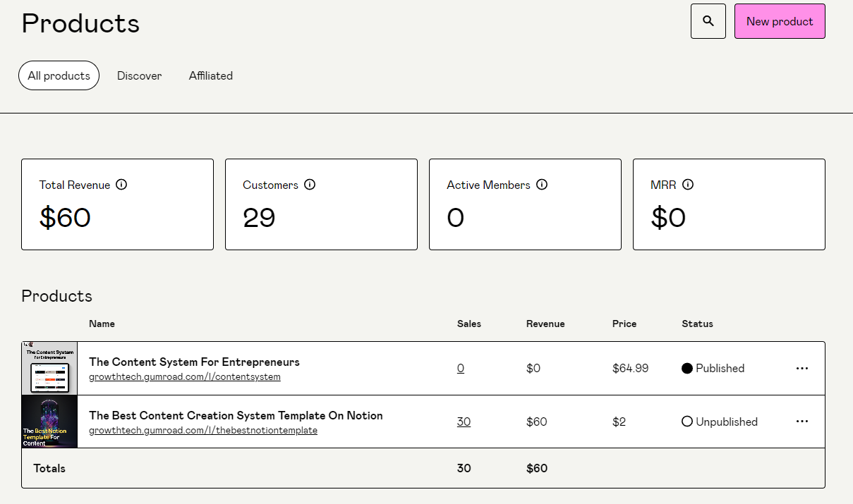Open growthtech.gumroad.com/l/contentsystem URL link
This screenshot has width=853, height=504.
[x=184, y=377]
